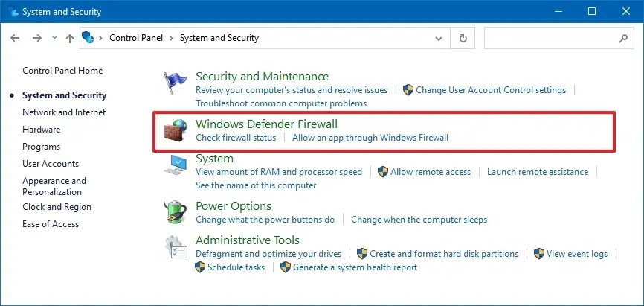Open Programs category in sidebar
Viewport: 644px width, 306px height.
tap(41, 147)
